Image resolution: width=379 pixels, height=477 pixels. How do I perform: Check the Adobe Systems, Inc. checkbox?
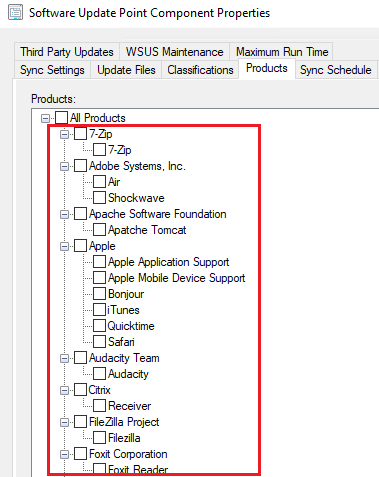pos(80,166)
